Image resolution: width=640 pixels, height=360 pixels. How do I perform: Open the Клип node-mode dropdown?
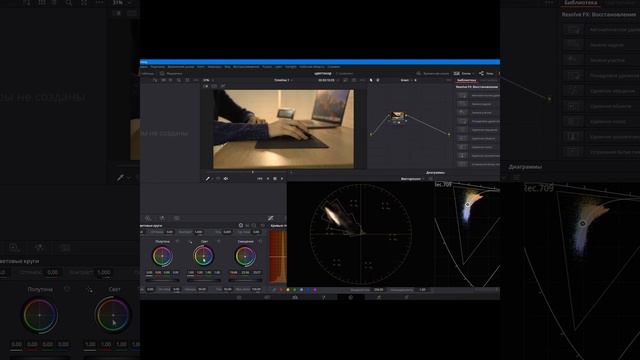click(x=408, y=80)
